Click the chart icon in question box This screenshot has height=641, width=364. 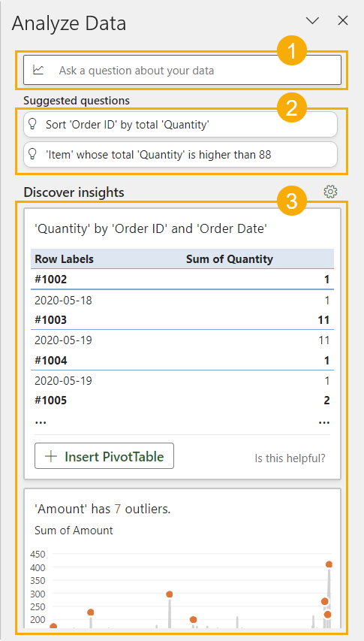point(38,70)
